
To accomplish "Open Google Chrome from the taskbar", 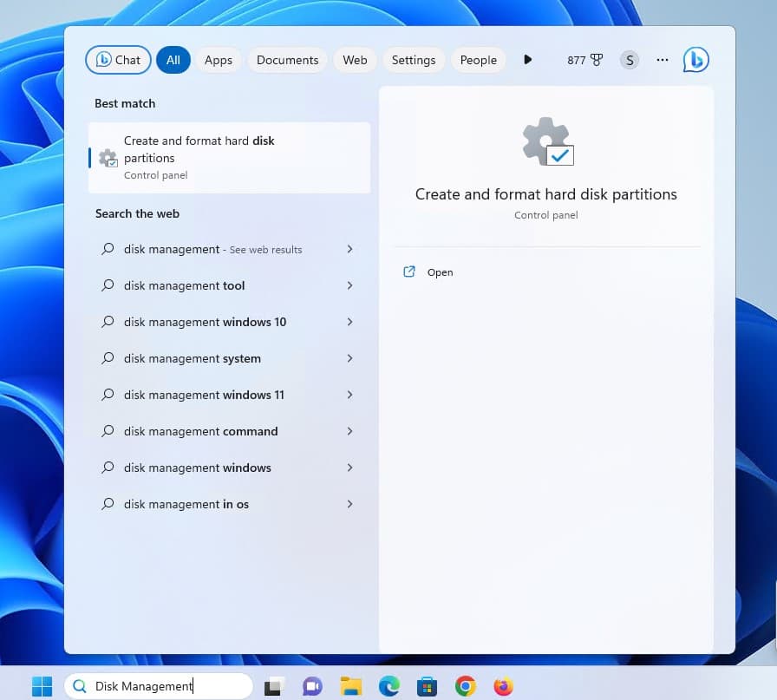I will coord(466,686).
